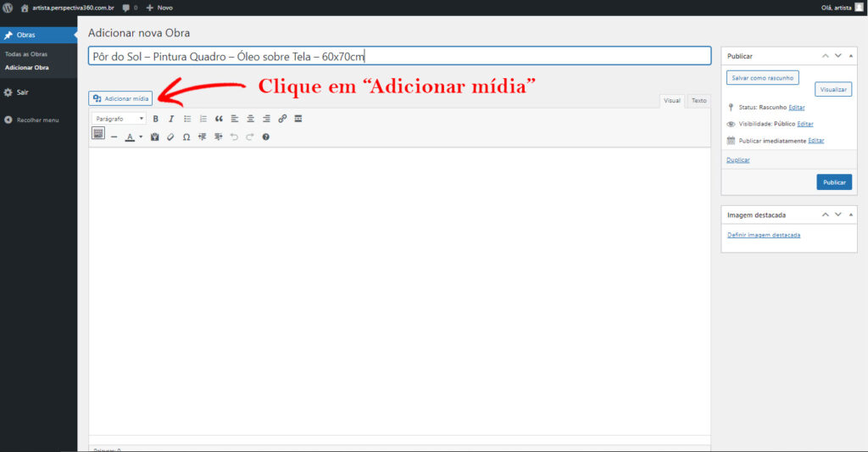Move the Imagem destacada panel down
This screenshot has height=452, width=868.
[x=838, y=215]
